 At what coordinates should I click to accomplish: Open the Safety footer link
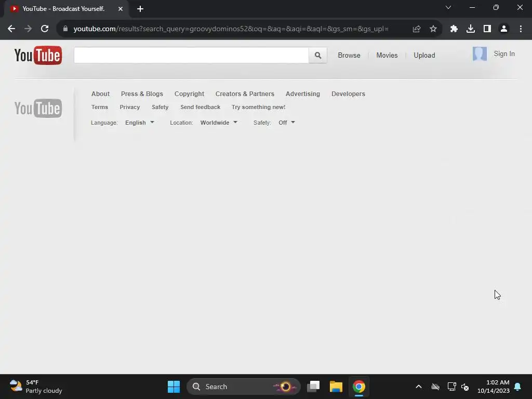[160, 107]
